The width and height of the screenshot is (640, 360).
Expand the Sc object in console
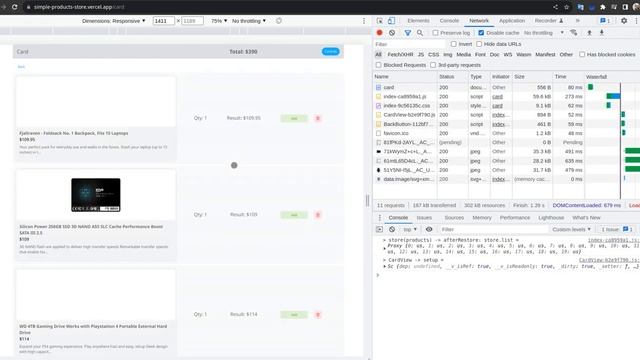tap(384, 266)
